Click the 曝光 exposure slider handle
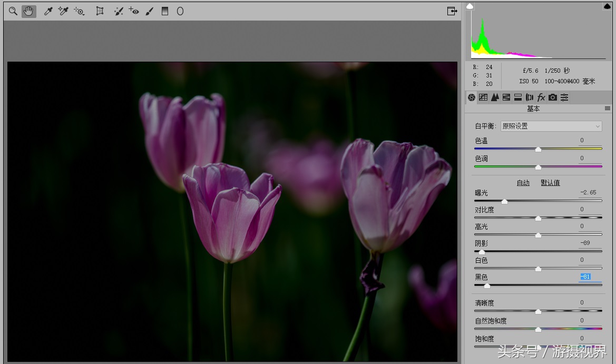616x364 pixels. tap(504, 201)
